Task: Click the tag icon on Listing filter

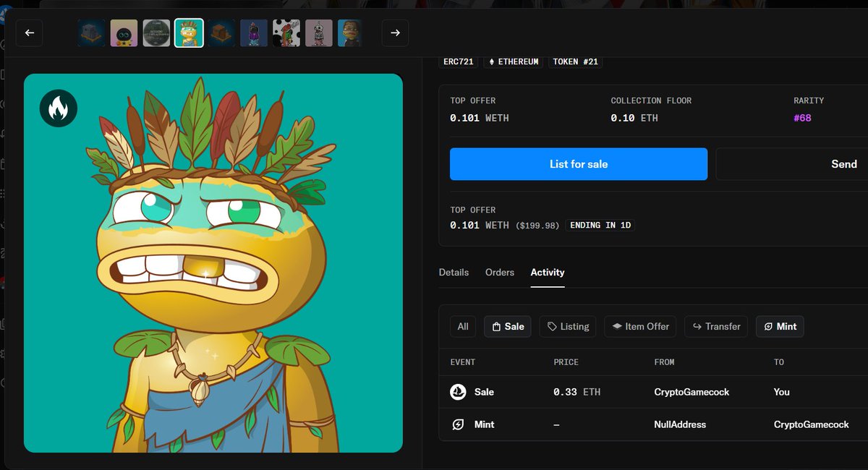Action: click(552, 327)
